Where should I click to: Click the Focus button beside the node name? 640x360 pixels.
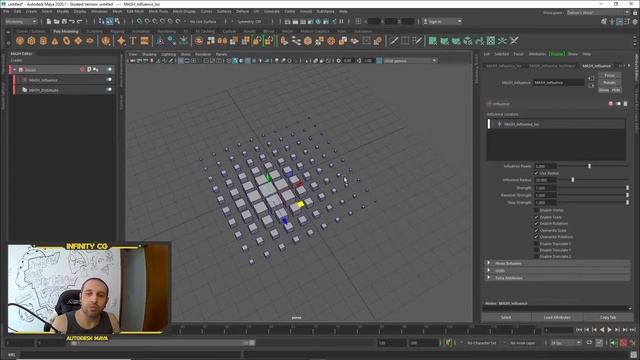(609, 76)
